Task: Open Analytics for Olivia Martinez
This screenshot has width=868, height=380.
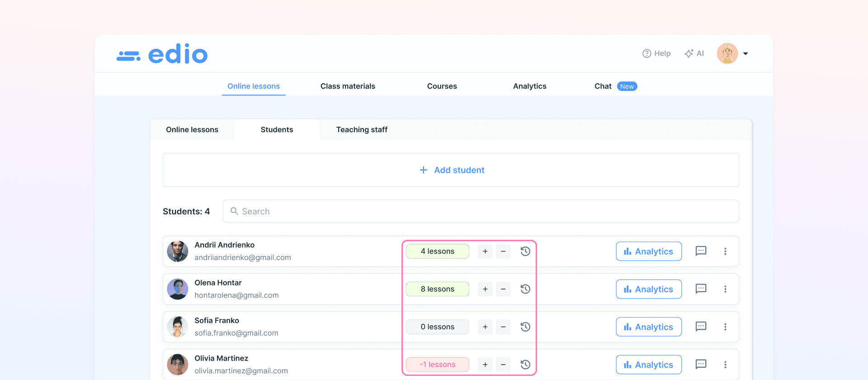Action: point(649,365)
